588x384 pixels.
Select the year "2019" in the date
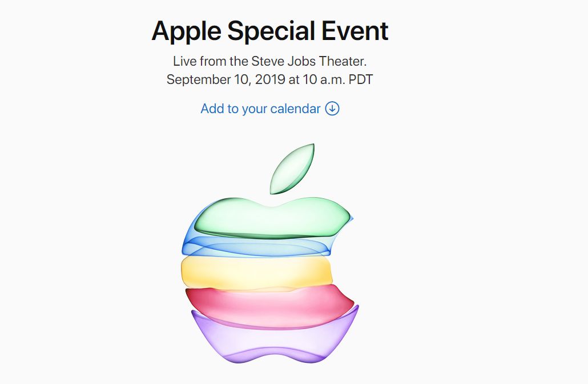coord(271,79)
